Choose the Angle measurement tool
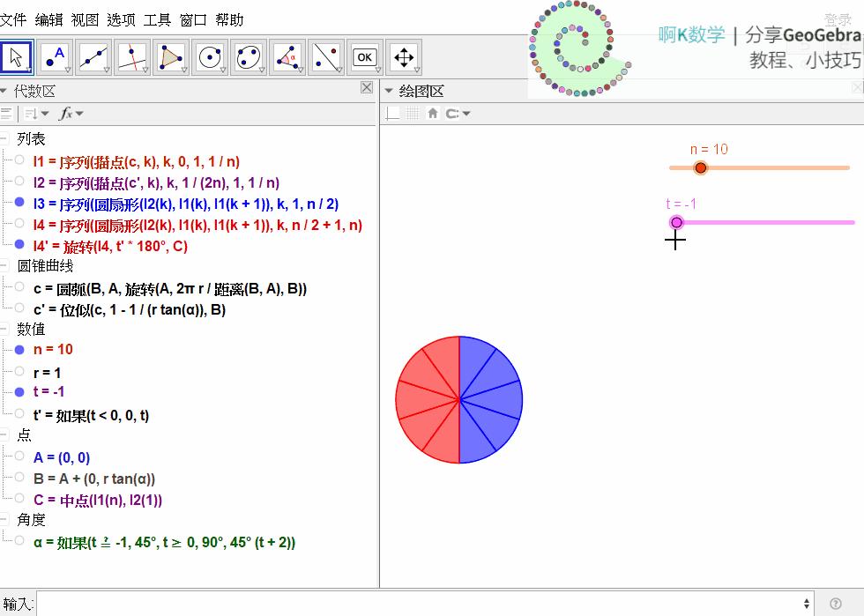The image size is (864, 616). [x=287, y=57]
